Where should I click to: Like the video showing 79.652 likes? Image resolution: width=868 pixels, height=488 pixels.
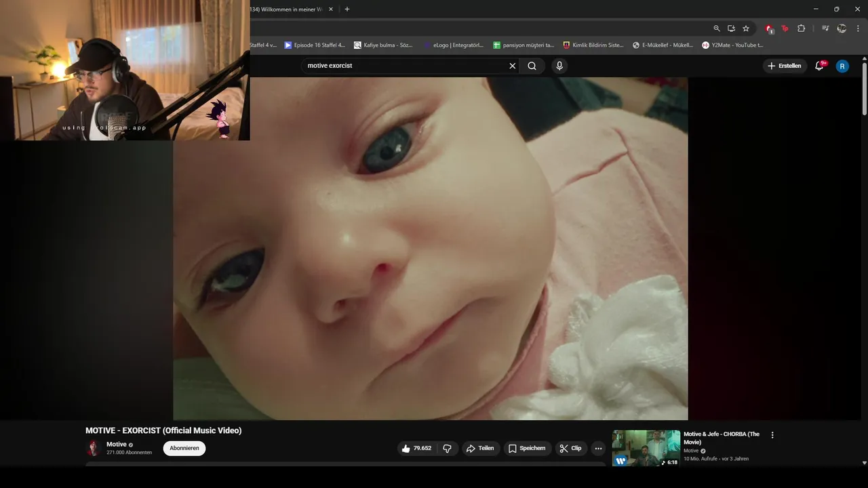pos(416,448)
